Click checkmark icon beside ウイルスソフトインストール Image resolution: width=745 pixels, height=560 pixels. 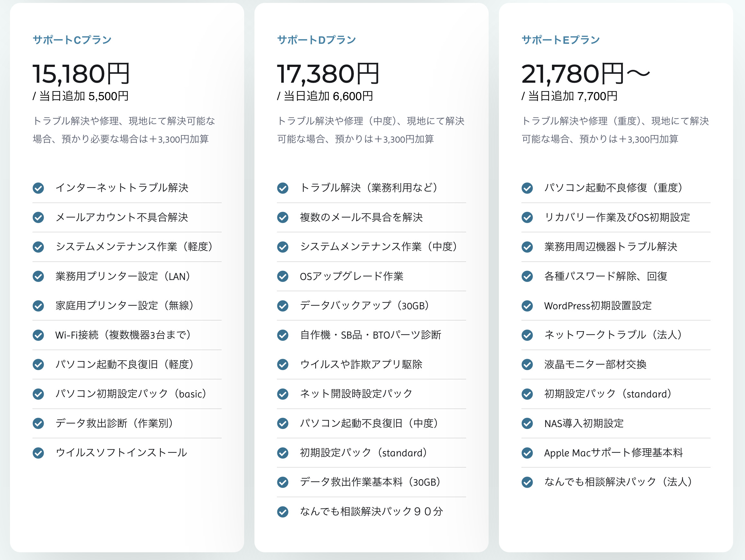tap(38, 453)
